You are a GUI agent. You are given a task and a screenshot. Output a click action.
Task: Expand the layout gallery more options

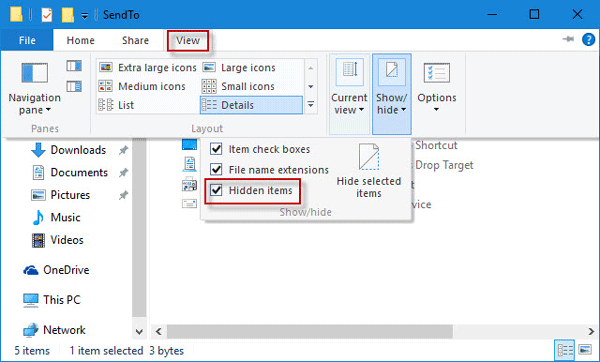[x=311, y=104]
